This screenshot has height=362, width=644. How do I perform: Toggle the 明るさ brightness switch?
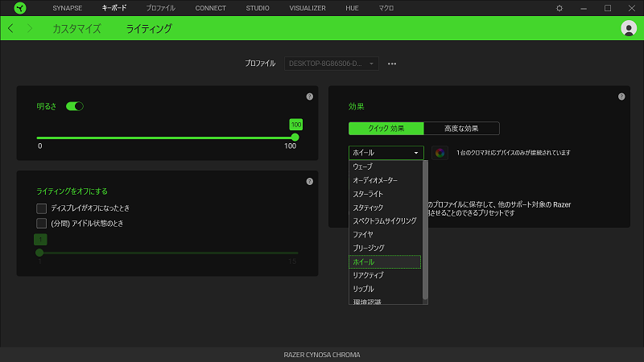point(75,106)
